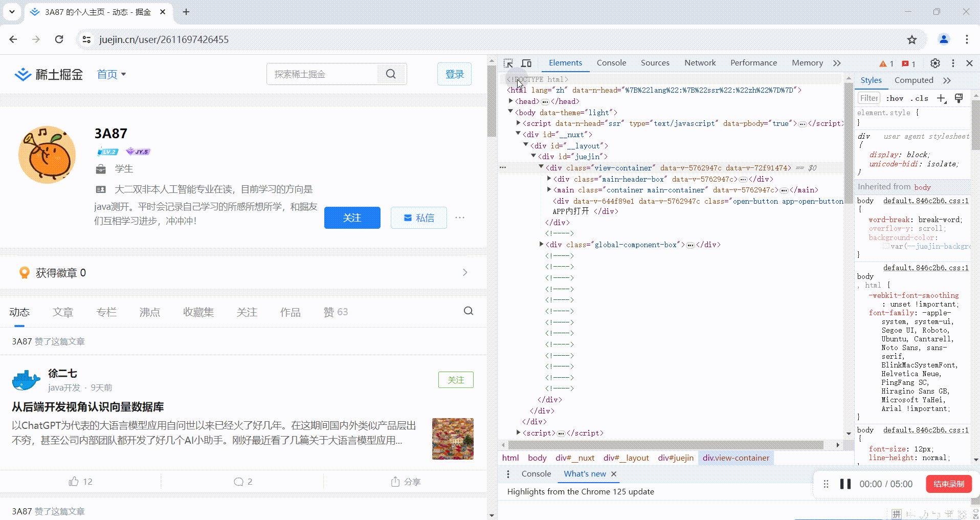Open the 首页 dropdown menu
This screenshot has width=980, height=520.
click(112, 74)
